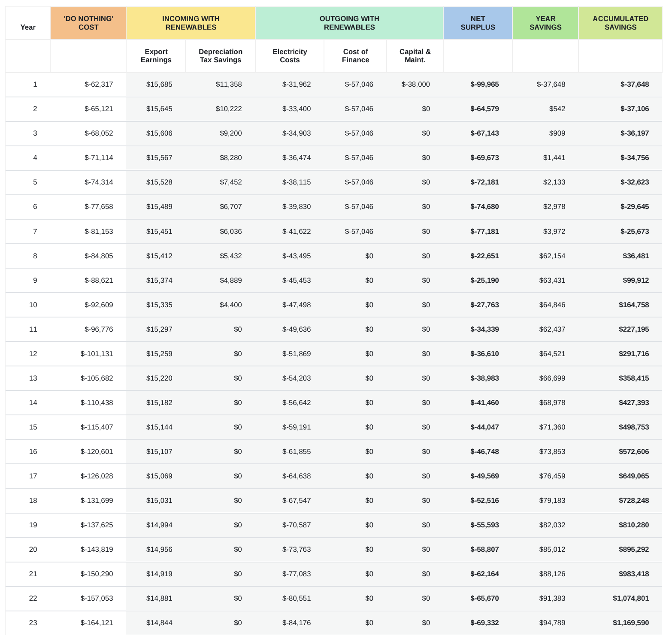Screen dimensions: 672x635
Task: Select year 2 year savings $542
Action: tap(557, 109)
